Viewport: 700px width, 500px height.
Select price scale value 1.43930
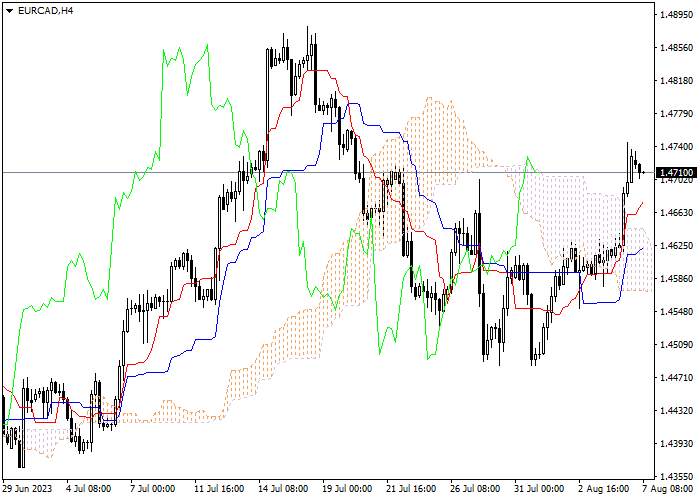coord(676,444)
